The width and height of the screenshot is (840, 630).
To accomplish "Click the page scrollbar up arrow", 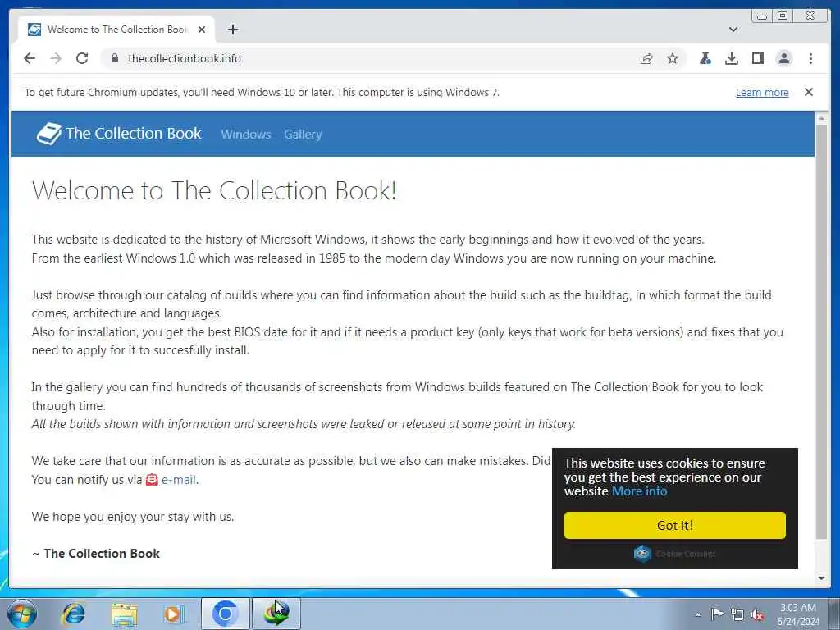I will point(822,118).
